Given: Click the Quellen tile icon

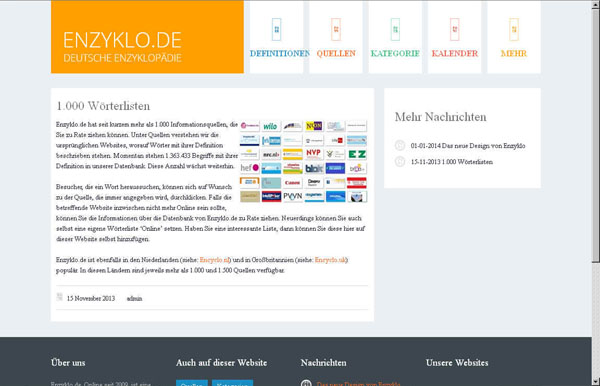Looking at the screenshot, I should click(x=336, y=29).
